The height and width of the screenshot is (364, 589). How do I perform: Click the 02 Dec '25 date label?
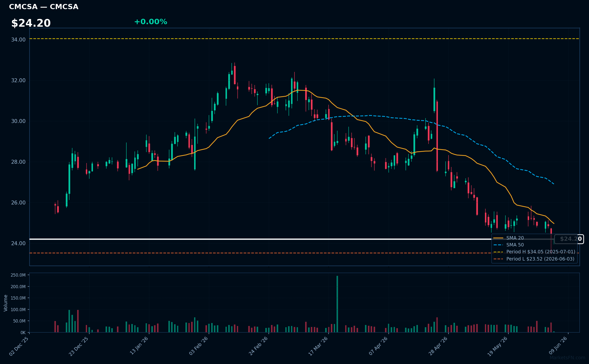click(x=19, y=346)
